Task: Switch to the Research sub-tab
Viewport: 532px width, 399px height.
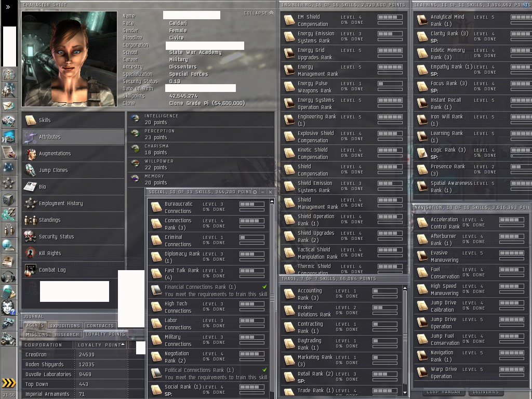Action: 67,334
